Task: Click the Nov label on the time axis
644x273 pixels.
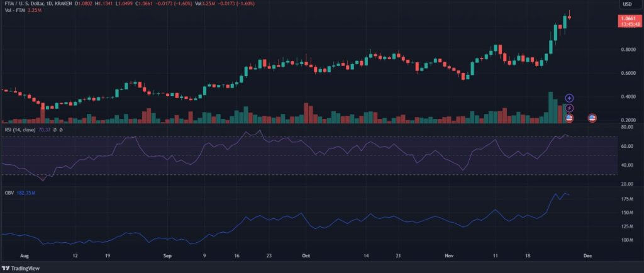Action: [x=449, y=255]
